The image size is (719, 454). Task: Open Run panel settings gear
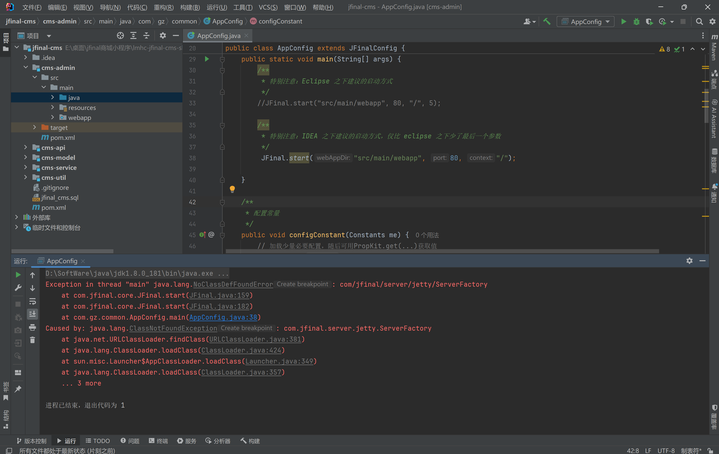689,260
